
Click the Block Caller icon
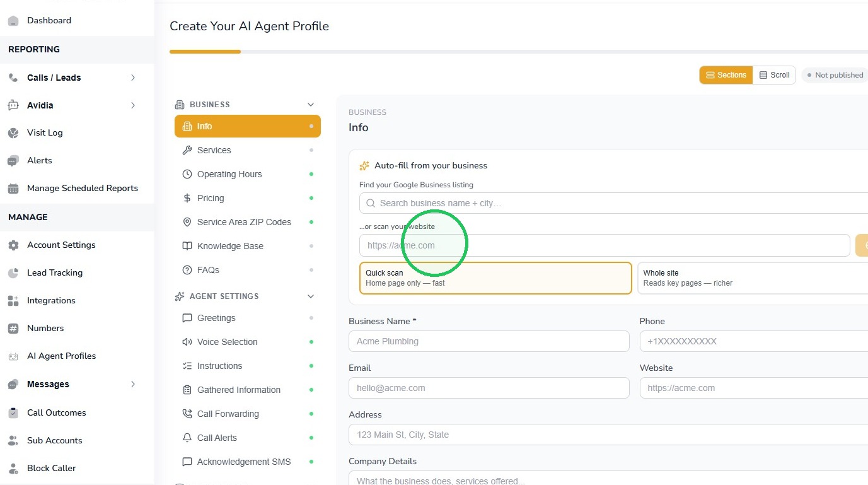tap(13, 469)
